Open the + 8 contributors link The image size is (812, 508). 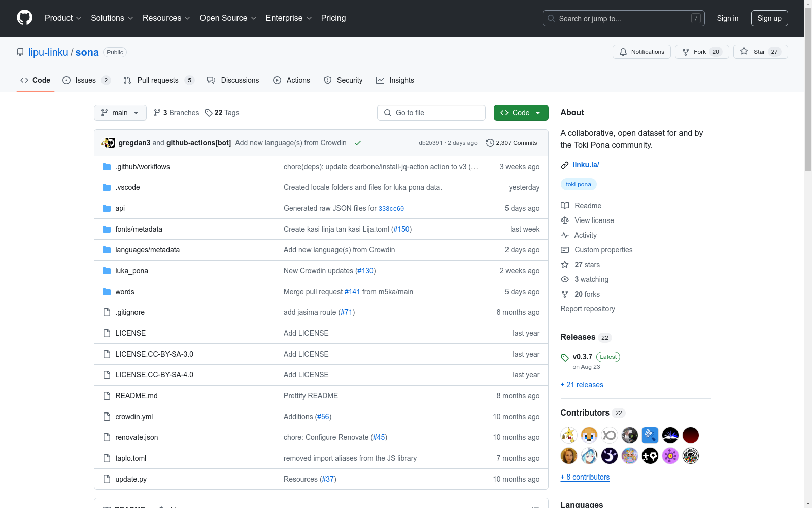[585, 477]
